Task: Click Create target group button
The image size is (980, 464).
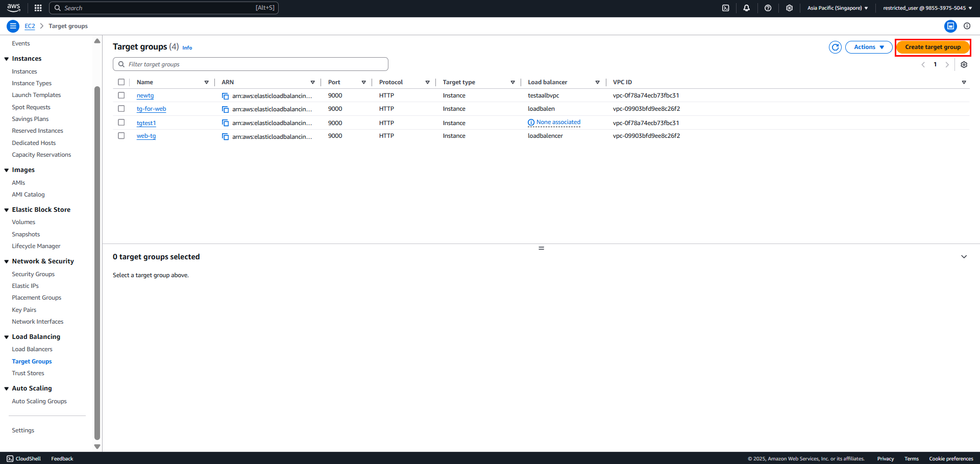Action: (933, 47)
